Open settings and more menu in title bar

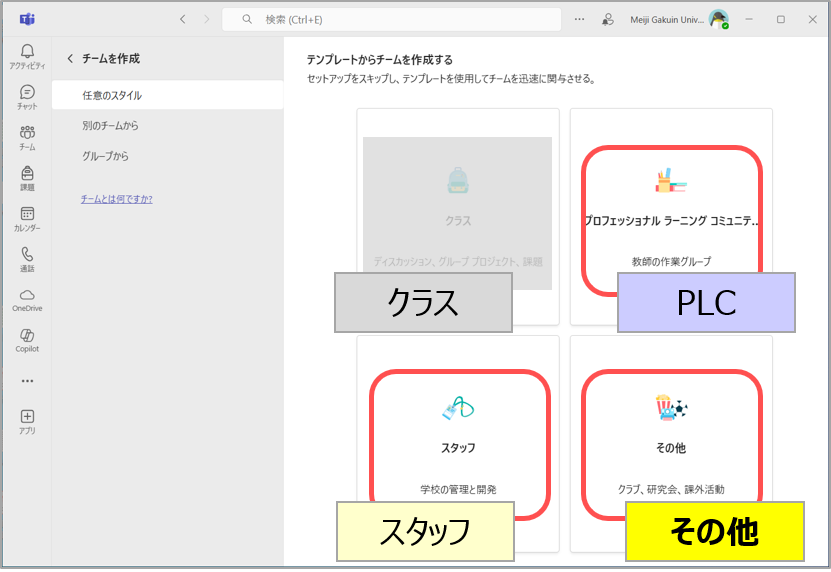pos(579,19)
